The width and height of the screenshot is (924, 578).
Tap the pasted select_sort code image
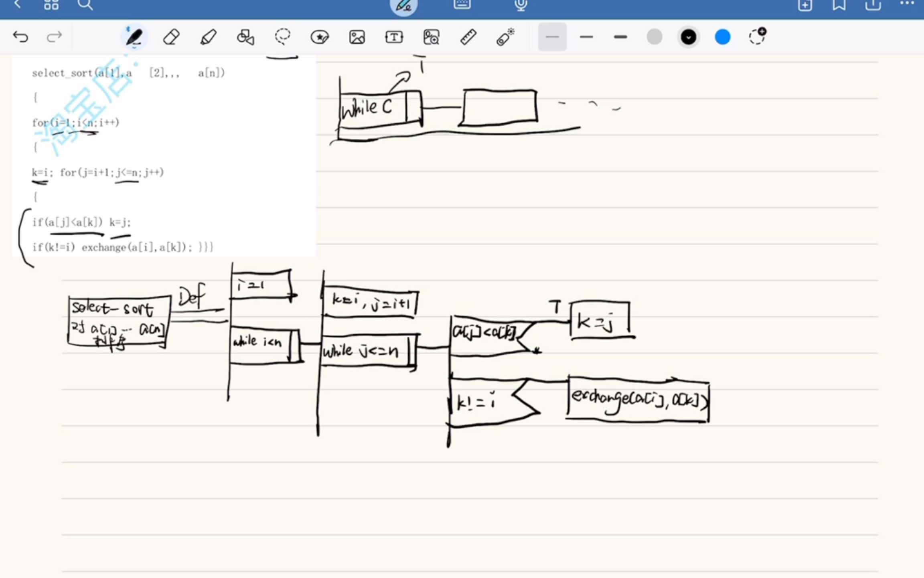tap(164, 156)
